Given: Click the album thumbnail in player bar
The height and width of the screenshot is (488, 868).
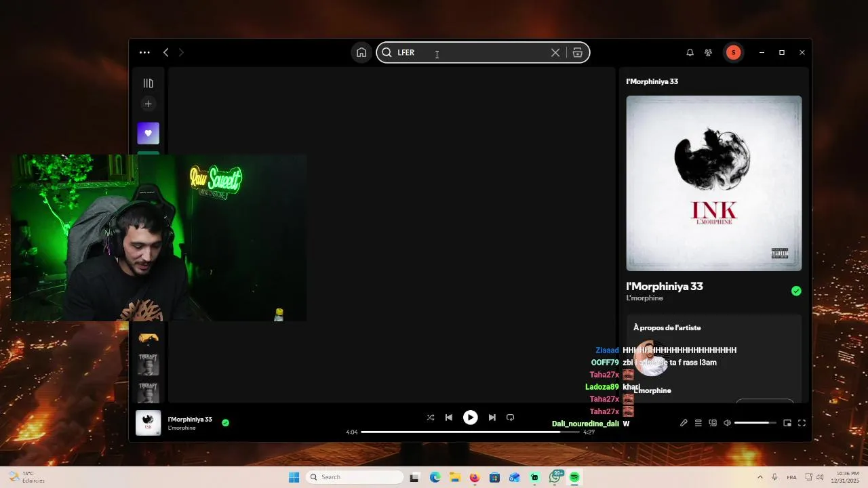Looking at the screenshot, I should [x=148, y=423].
